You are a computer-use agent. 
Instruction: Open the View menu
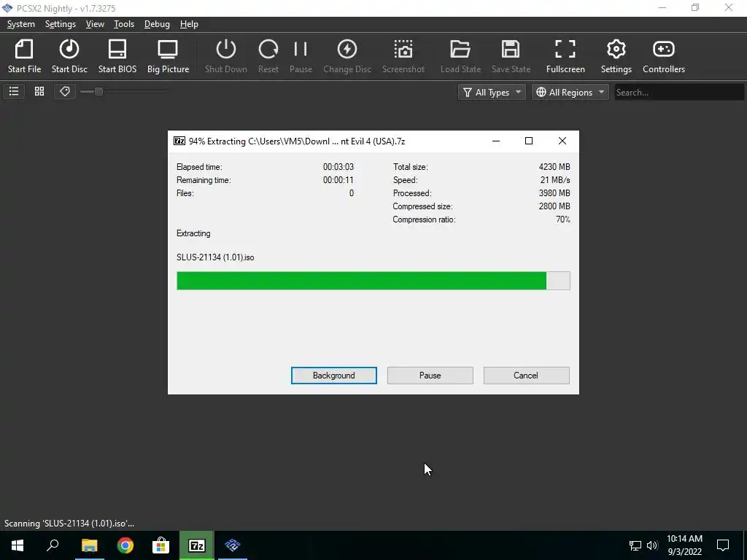point(95,24)
